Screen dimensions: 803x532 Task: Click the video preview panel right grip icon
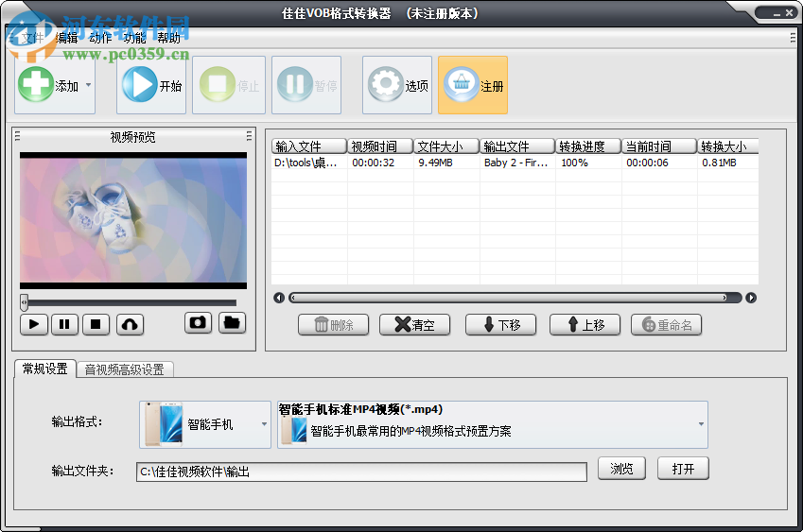coord(249,135)
